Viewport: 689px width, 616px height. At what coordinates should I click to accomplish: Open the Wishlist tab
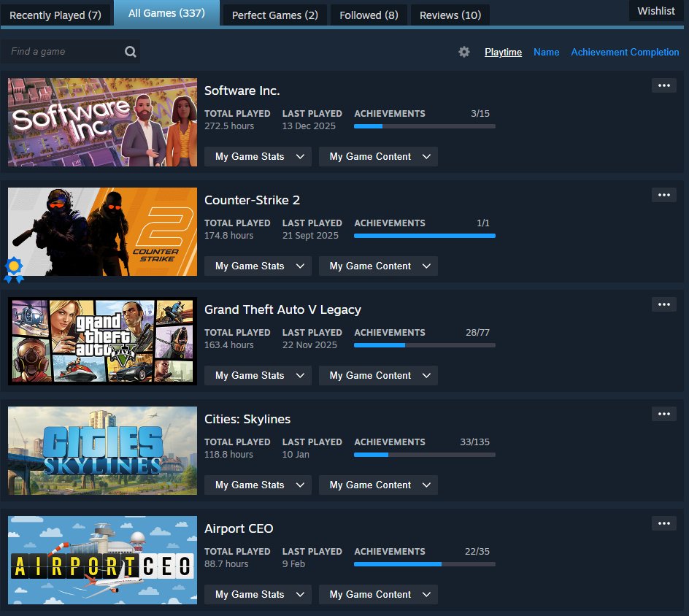point(656,11)
